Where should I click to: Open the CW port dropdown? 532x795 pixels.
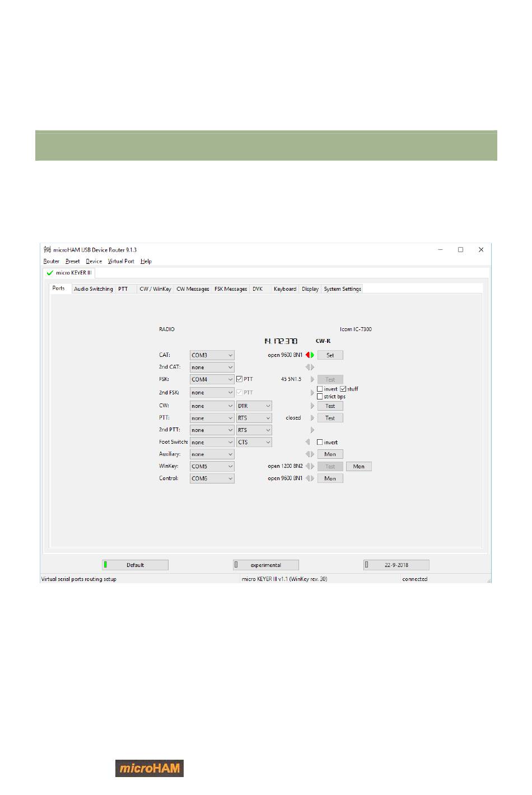[212, 406]
